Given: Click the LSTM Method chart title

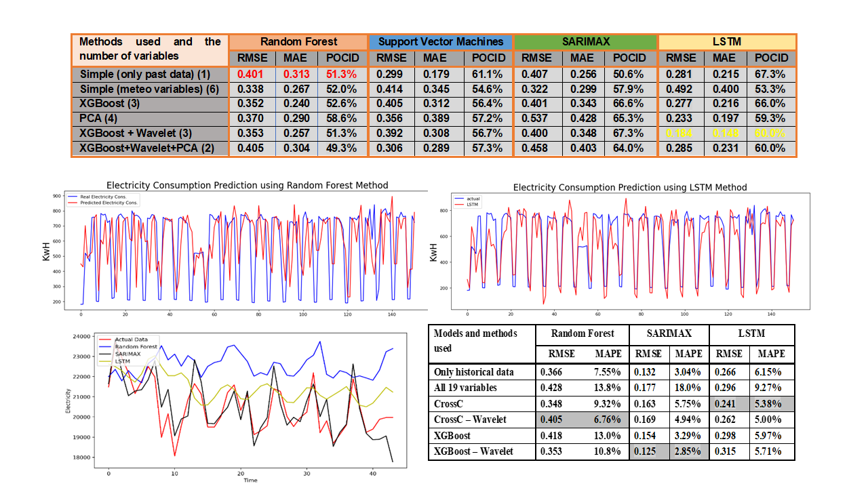Looking at the screenshot, I should click(x=630, y=187).
